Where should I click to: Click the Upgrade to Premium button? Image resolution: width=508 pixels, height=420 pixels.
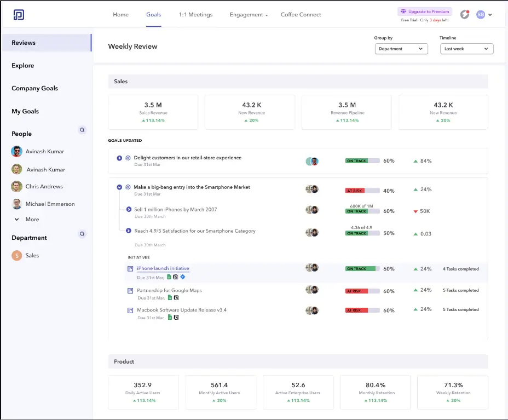[x=424, y=11]
